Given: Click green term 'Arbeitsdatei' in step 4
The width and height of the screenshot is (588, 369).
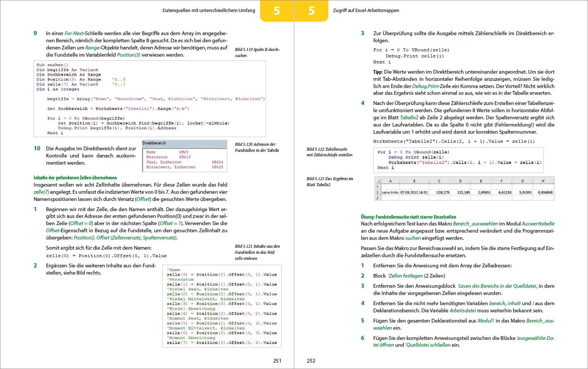Looking at the screenshot, I should point(463,310).
